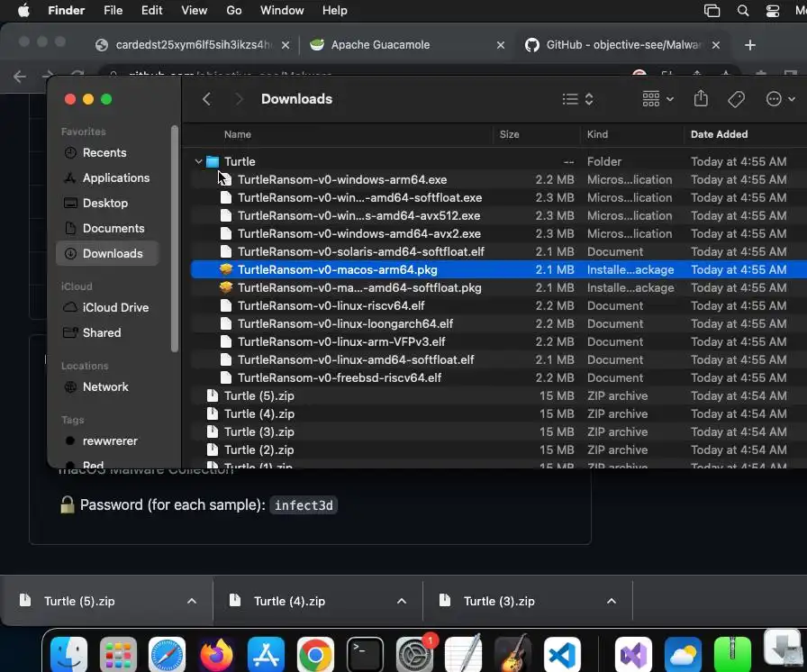
Task: Open a new browser tab with plus button
Action: click(750, 45)
